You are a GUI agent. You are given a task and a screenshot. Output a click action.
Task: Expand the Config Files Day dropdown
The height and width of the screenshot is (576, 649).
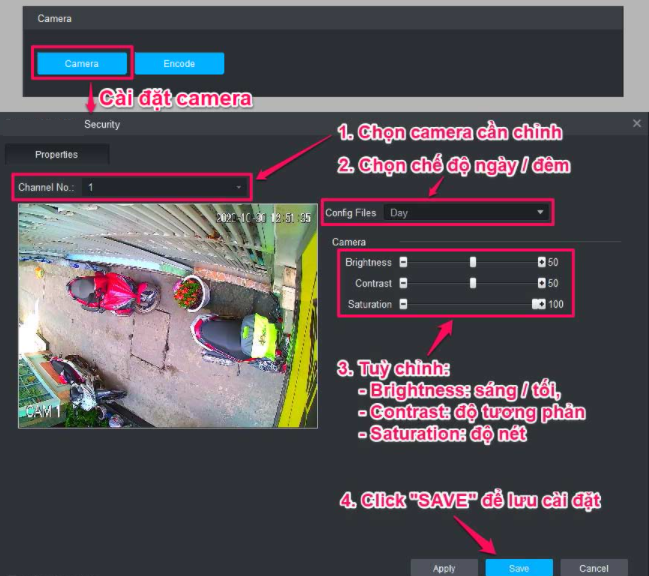tap(465, 212)
